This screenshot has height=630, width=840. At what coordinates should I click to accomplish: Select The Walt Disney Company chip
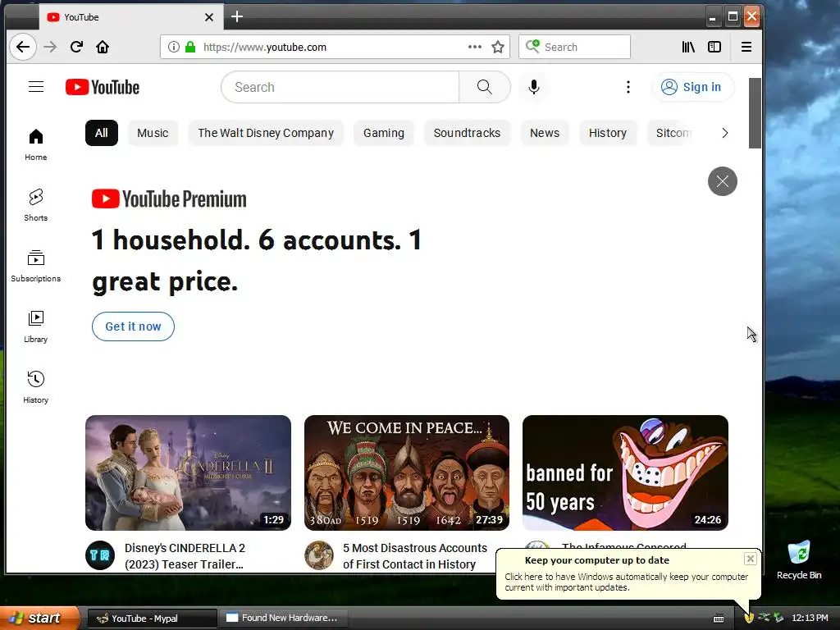click(x=266, y=133)
